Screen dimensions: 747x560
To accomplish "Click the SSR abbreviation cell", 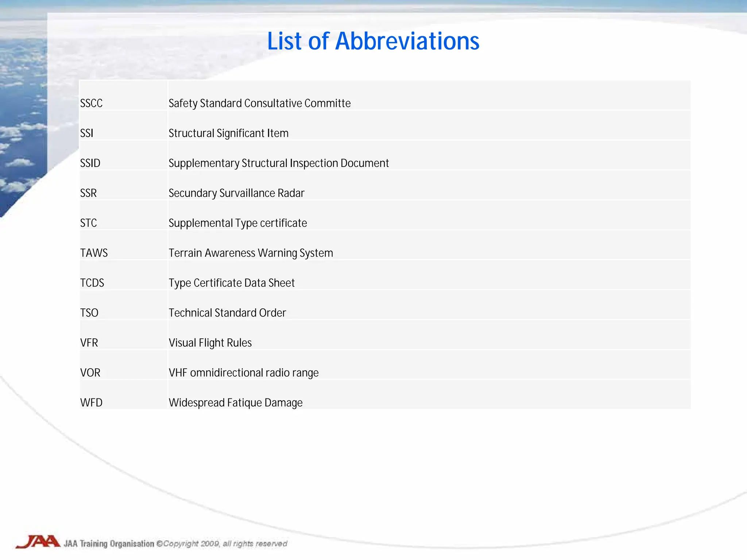I will tap(123, 186).
